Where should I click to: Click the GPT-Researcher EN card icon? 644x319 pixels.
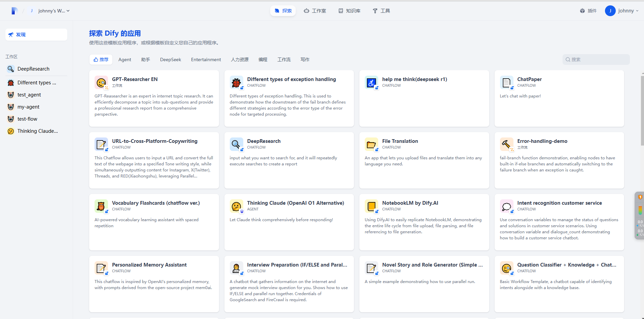pos(101,82)
